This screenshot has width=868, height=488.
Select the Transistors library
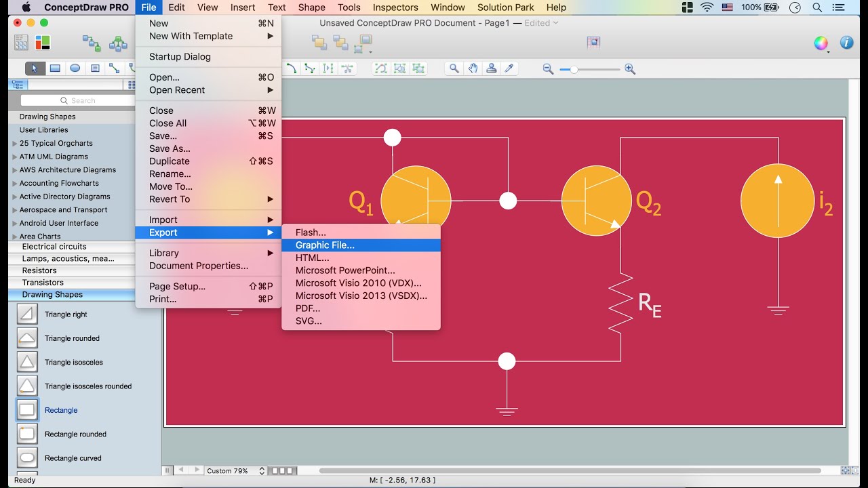coord(71,283)
